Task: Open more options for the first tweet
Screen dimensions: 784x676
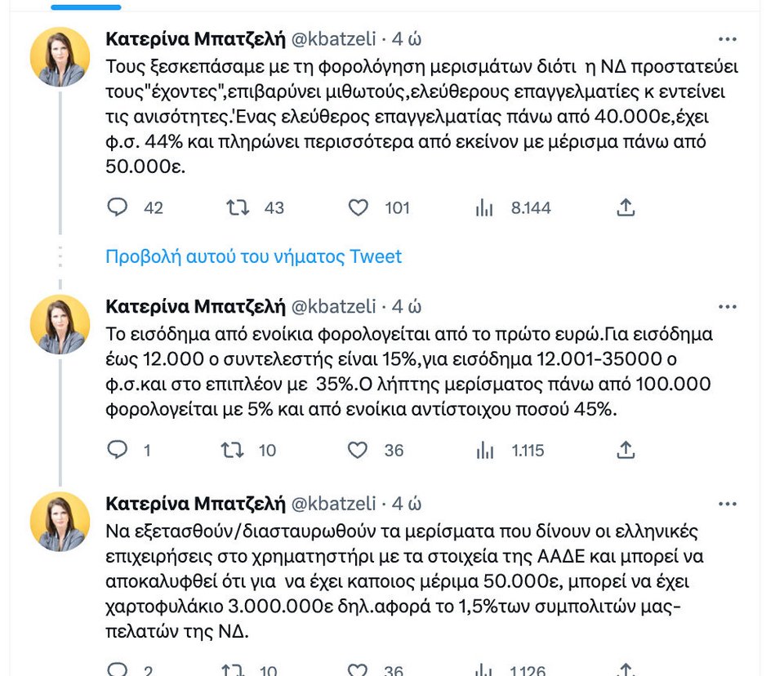Action: pos(727,38)
